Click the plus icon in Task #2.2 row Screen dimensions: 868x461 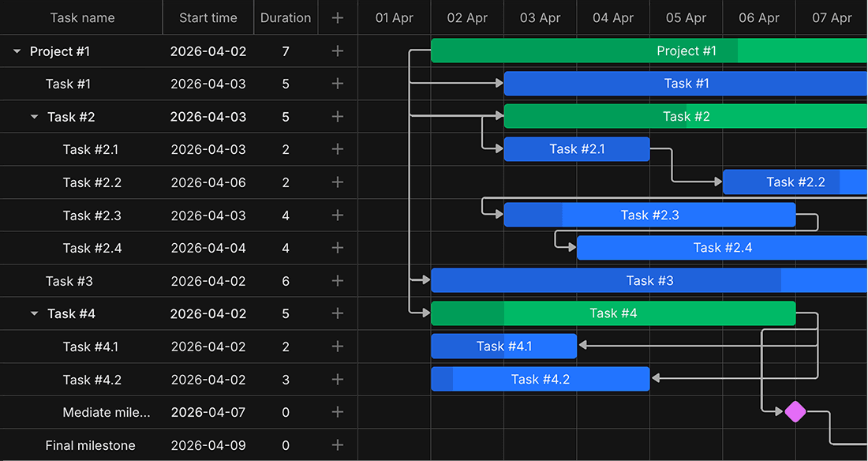[338, 182]
